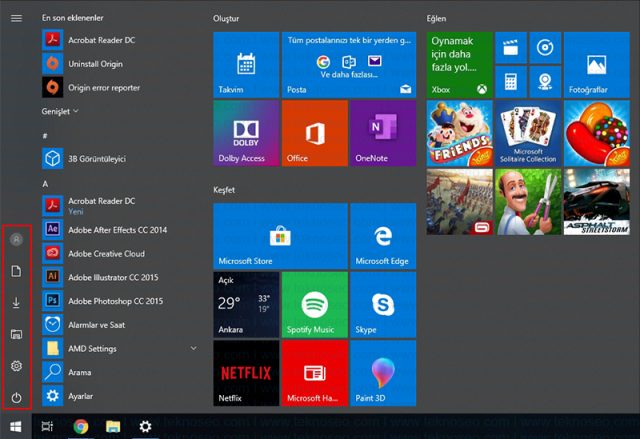Launch Adobe Illustrator CC 2015

(x=118, y=277)
